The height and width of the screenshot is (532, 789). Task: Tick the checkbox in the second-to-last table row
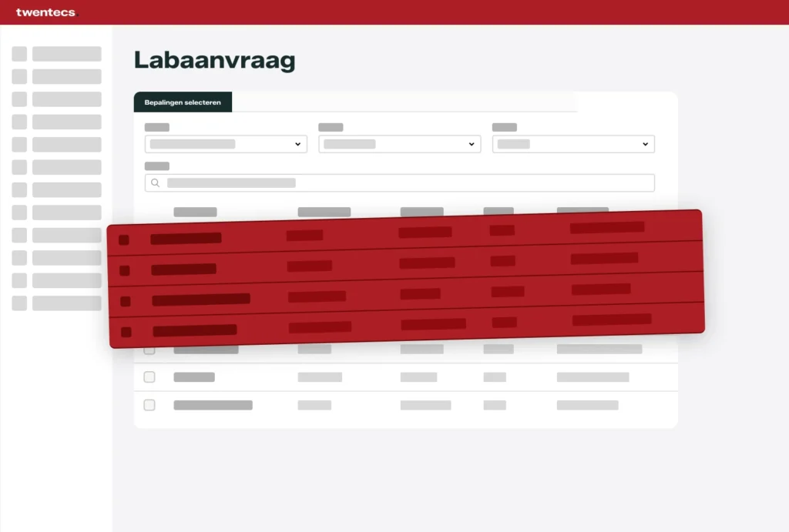(x=149, y=377)
